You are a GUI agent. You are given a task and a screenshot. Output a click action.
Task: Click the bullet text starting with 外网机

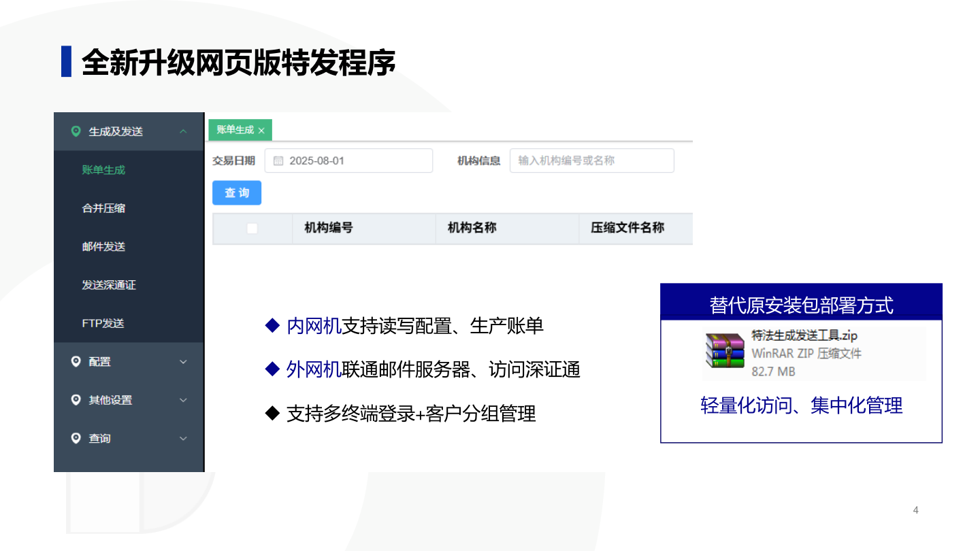click(x=434, y=369)
